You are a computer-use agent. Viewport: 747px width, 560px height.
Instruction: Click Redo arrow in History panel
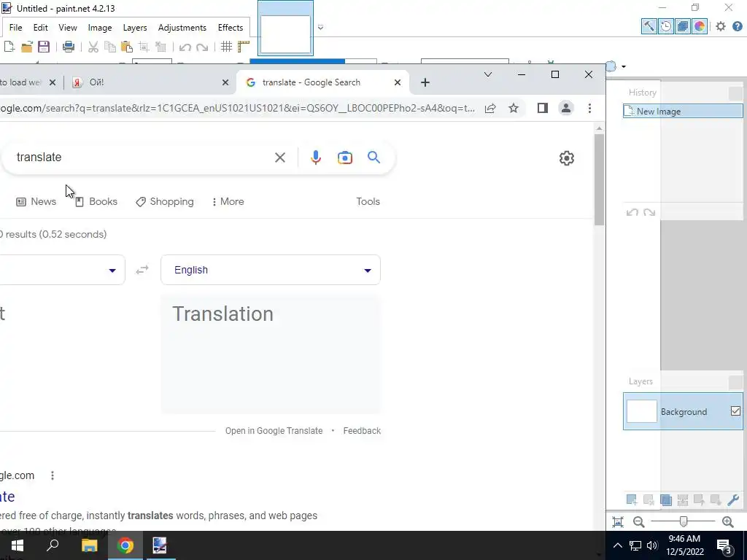click(x=649, y=212)
